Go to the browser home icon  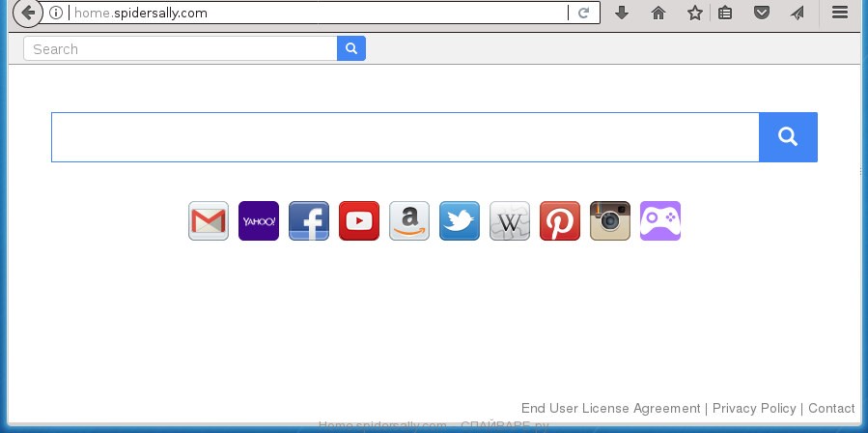[658, 13]
